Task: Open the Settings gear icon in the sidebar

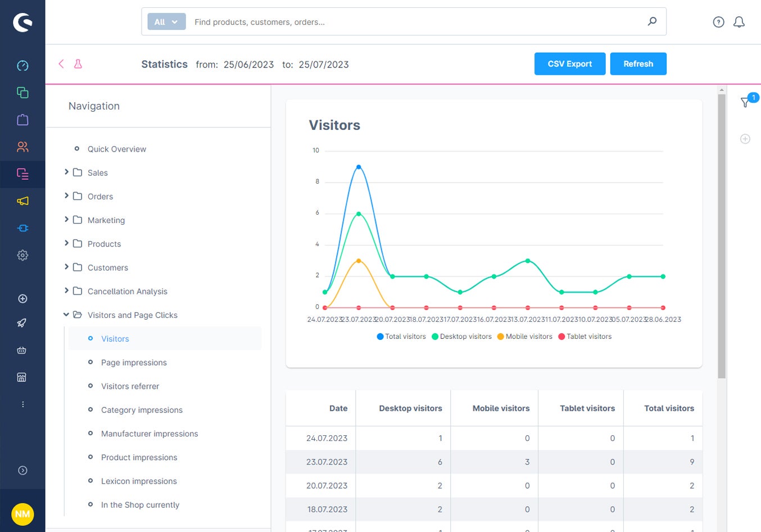Action: (22, 255)
